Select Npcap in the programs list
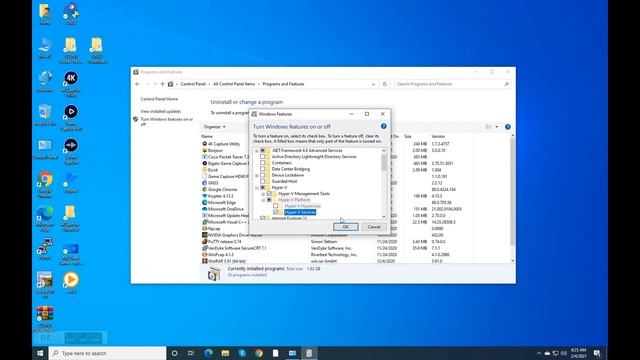 point(214,229)
